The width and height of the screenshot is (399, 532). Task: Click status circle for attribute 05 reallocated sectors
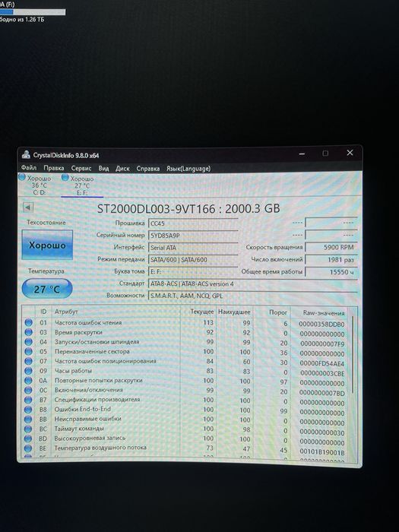(x=29, y=351)
